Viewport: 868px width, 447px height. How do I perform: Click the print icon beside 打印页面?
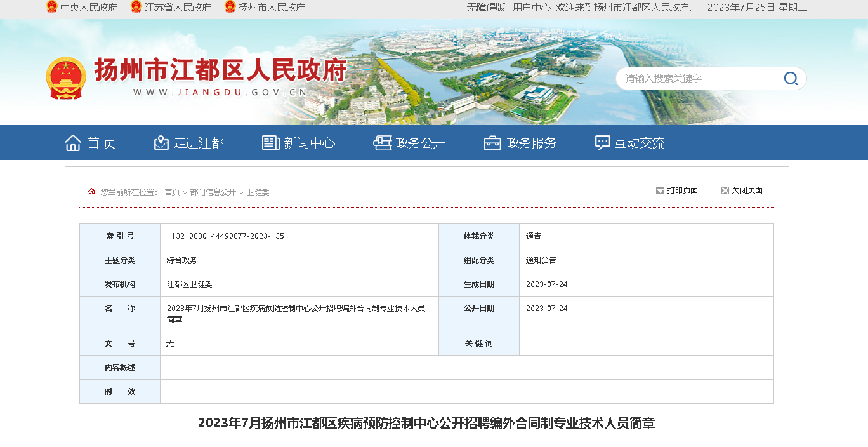(x=660, y=190)
